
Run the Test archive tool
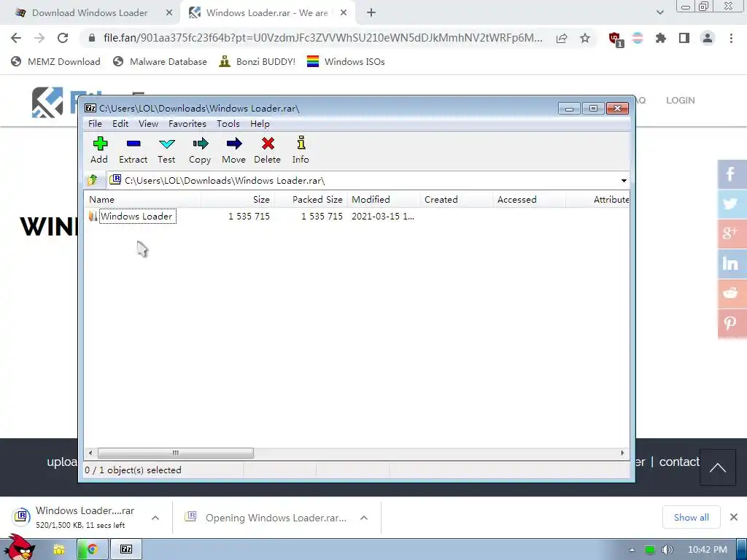tap(167, 149)
